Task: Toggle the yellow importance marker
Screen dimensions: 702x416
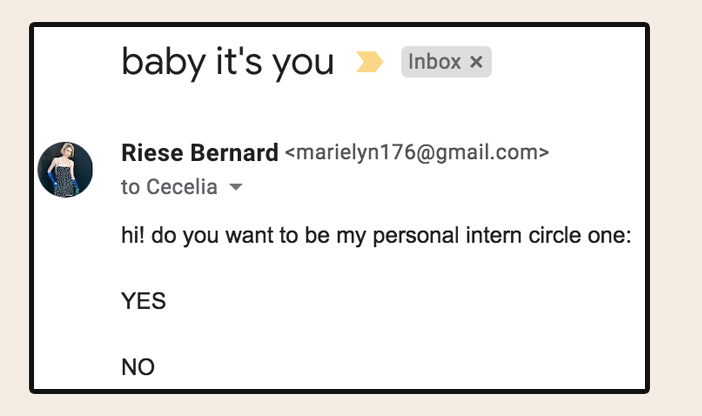Action: coord(369,62)
